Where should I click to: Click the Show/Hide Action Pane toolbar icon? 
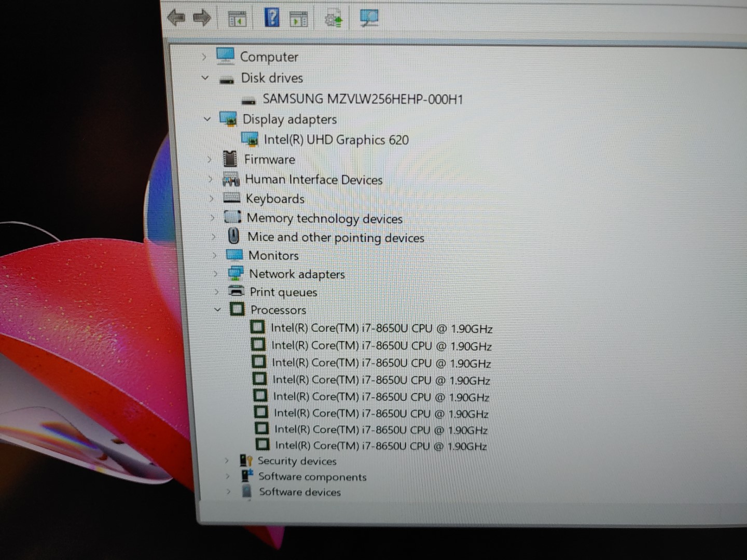pyautogui.click(x=298, y=19)
